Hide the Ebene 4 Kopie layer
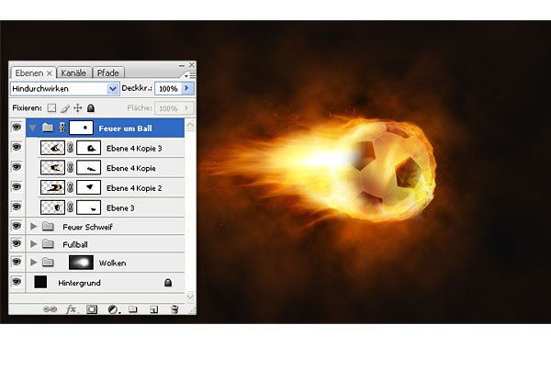This screenshot has width=551, height=392. (x=17, y=167)
